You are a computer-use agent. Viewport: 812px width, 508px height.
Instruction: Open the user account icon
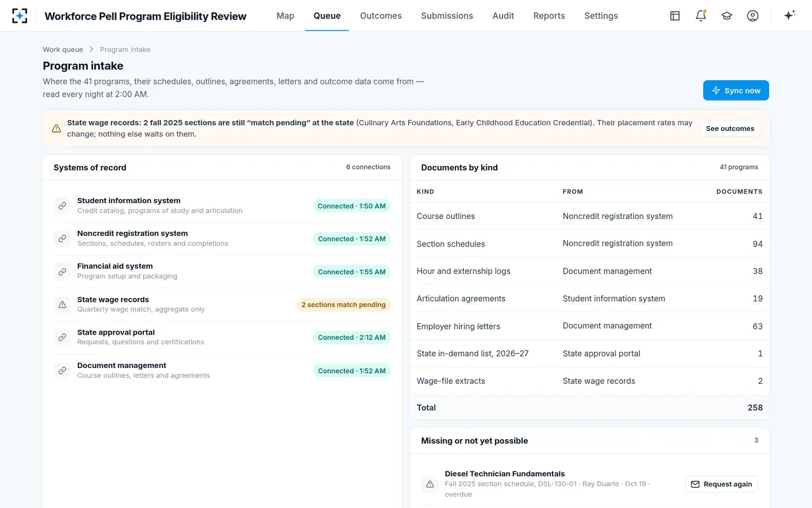click(753, 16)
